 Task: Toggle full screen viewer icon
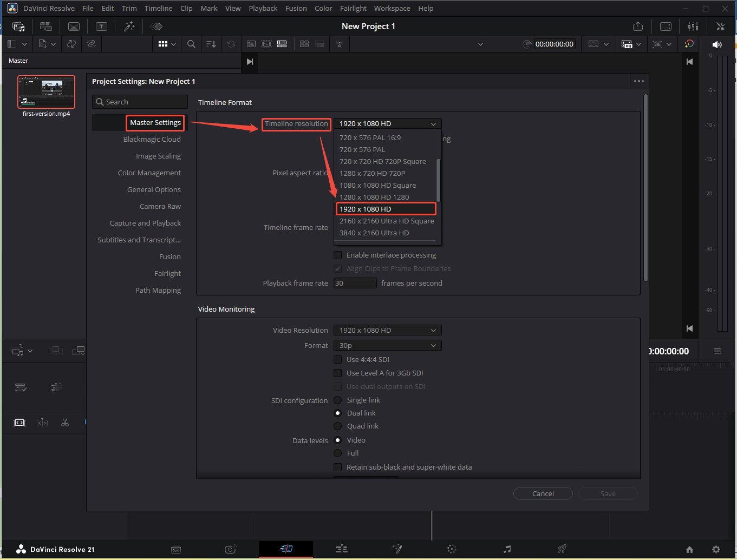pyautogui.click(x=666, y=27)
